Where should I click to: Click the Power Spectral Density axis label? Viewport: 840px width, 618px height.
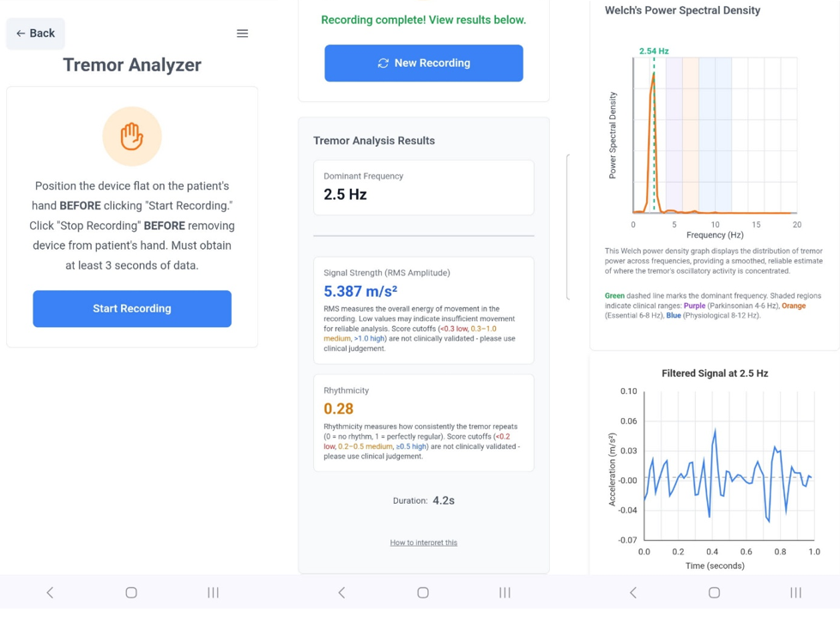click(x=613, y=135)
